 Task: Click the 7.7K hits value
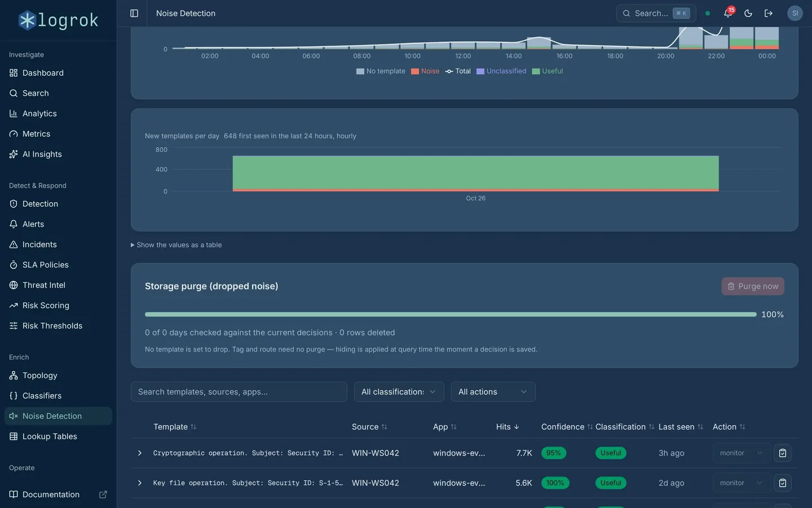524,453
